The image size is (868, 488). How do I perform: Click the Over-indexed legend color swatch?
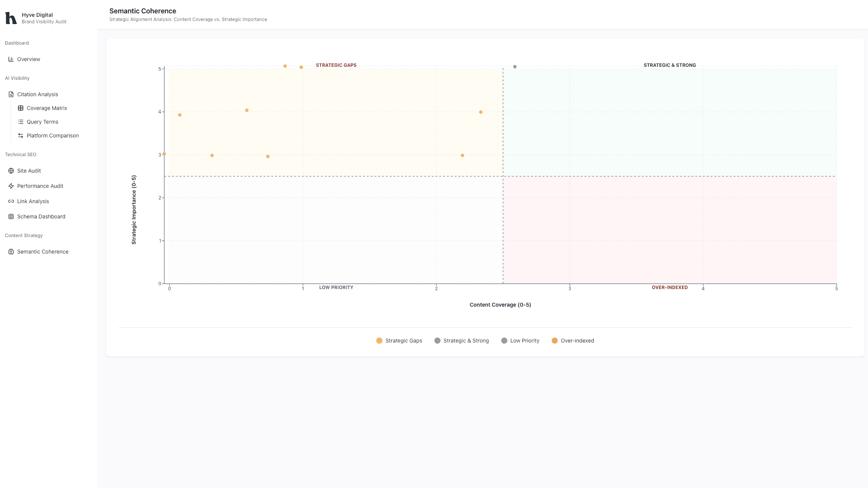click(555, 341)
